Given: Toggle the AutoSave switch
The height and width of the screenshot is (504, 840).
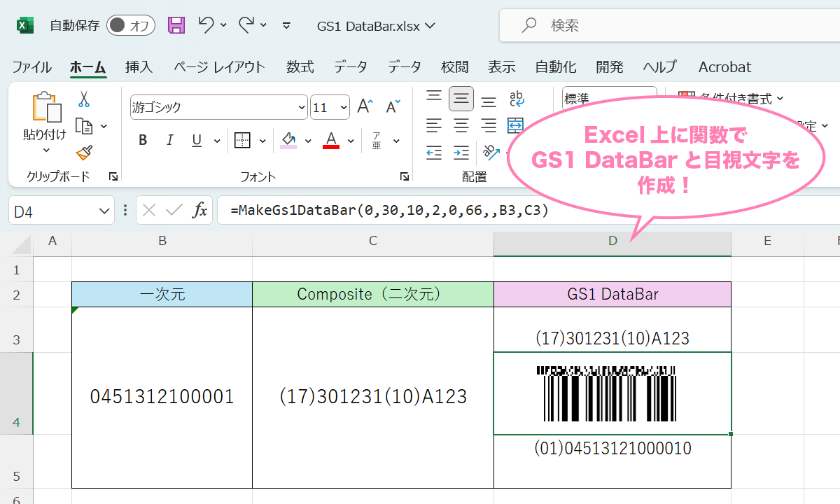Looking at the screenshot, I should tap(131, 26).
